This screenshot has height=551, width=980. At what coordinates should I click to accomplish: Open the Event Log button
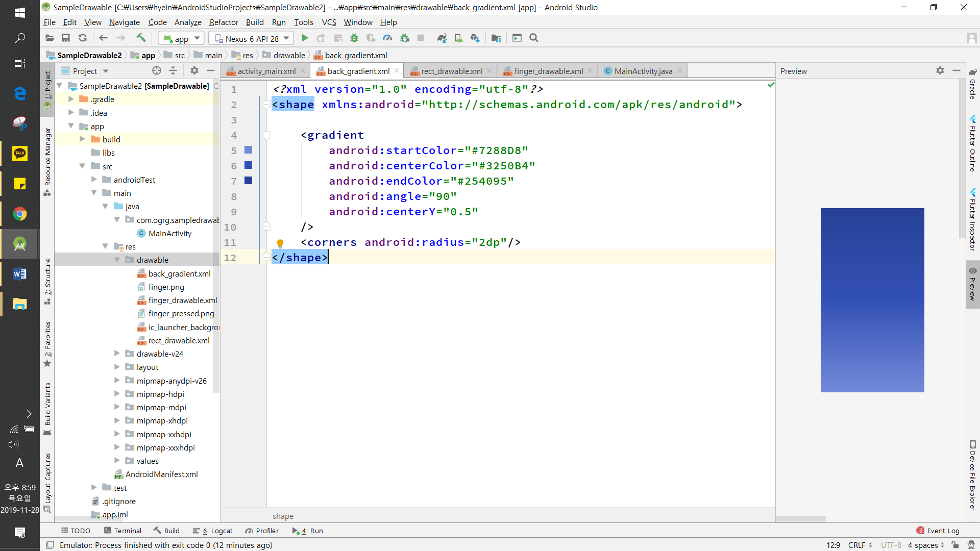click(938, 531)
